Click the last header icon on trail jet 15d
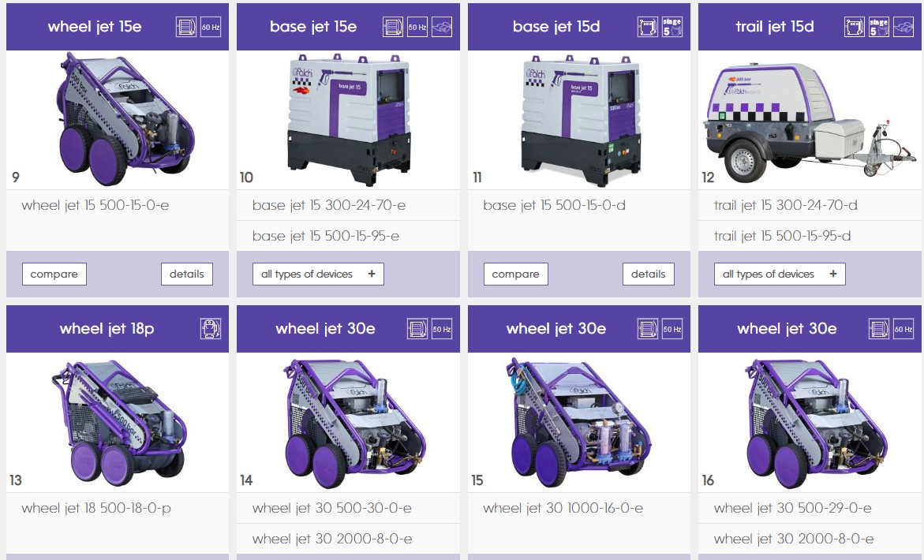Viewport: 924px width, 560px height. click(x=903, y=27)
